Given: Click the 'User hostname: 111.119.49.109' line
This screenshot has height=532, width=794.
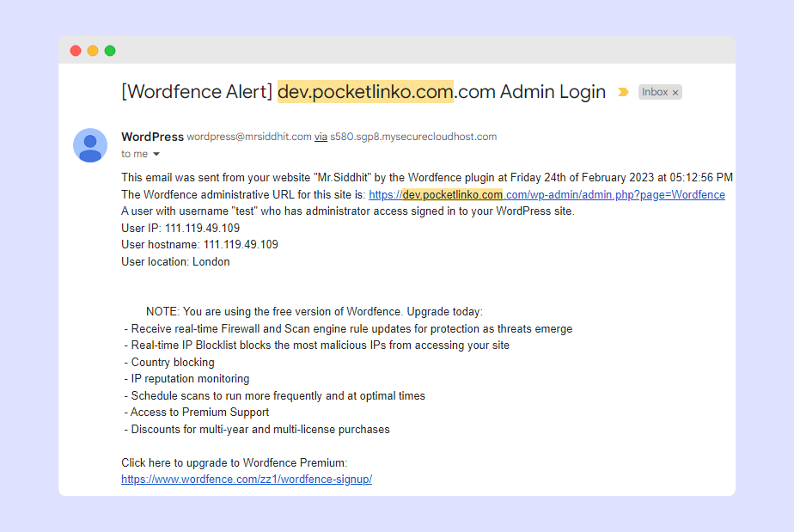Looking at the screenshot, I should (x=199, y=245).
